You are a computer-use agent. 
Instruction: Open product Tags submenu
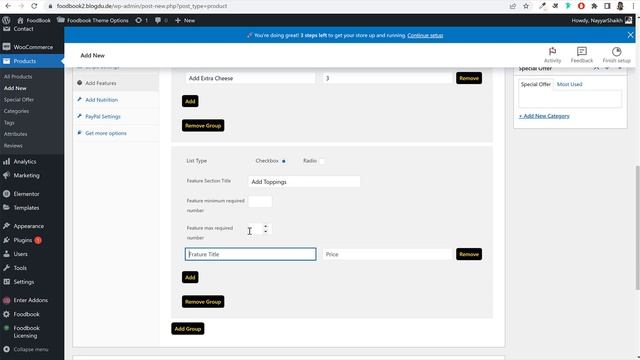pos(9,122)
